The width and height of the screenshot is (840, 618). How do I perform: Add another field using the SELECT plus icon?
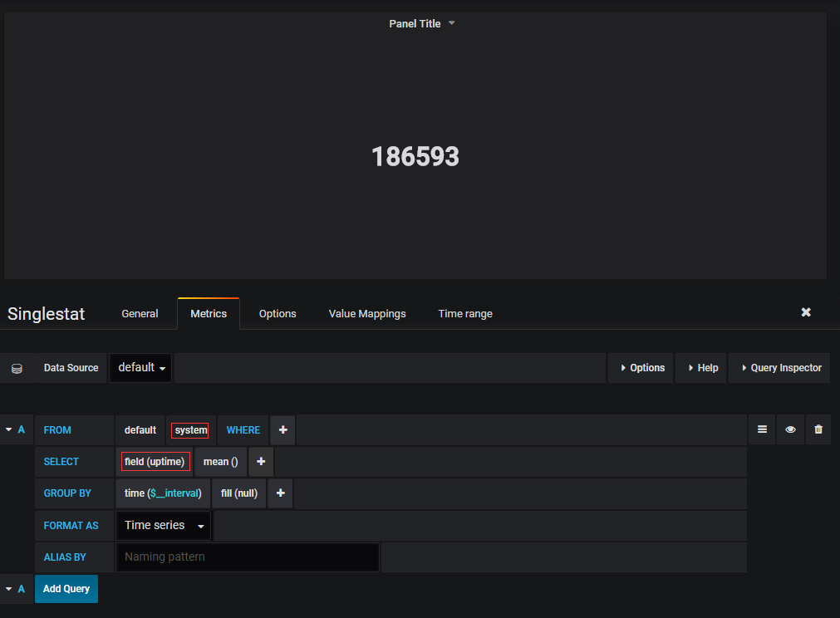coord(261,461)
